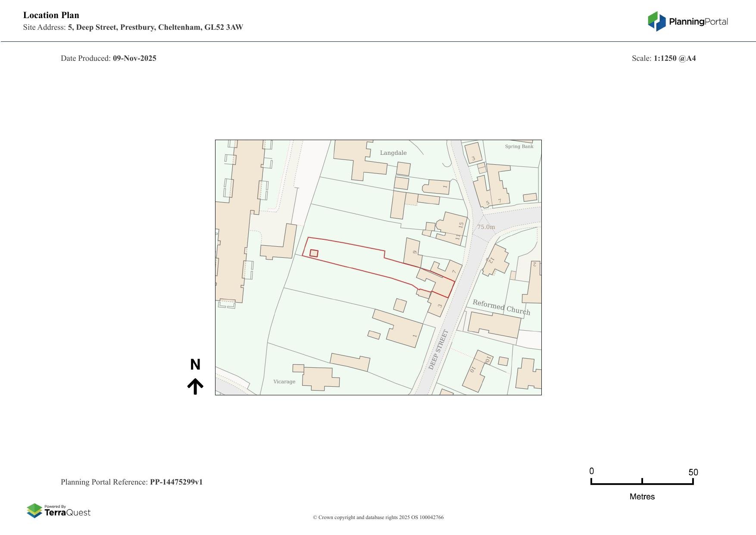756x535 pixels.
Task: Select the Location Plan title
Action: tap(51, 15)
